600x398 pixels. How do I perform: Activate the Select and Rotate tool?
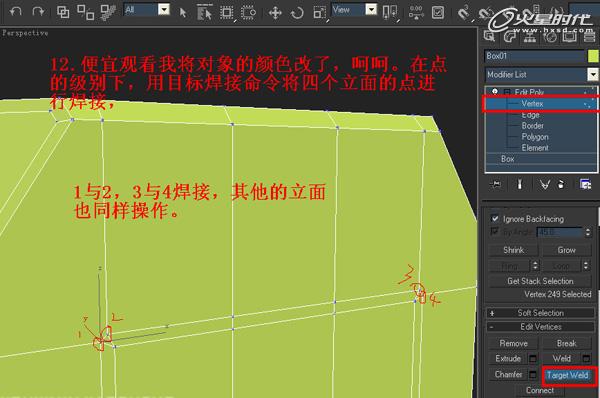pyautogui.click(x=297, y=13)
